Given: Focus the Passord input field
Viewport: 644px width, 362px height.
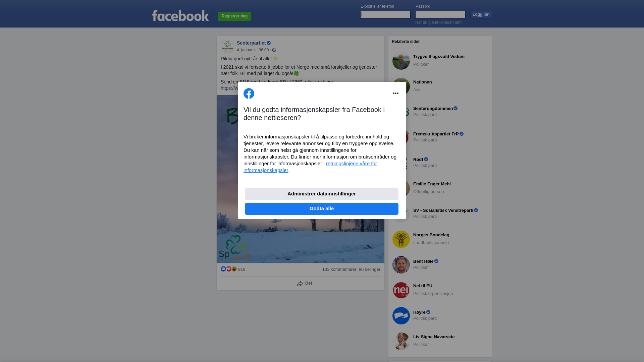Looking at the screenshot, I should 440,14.
